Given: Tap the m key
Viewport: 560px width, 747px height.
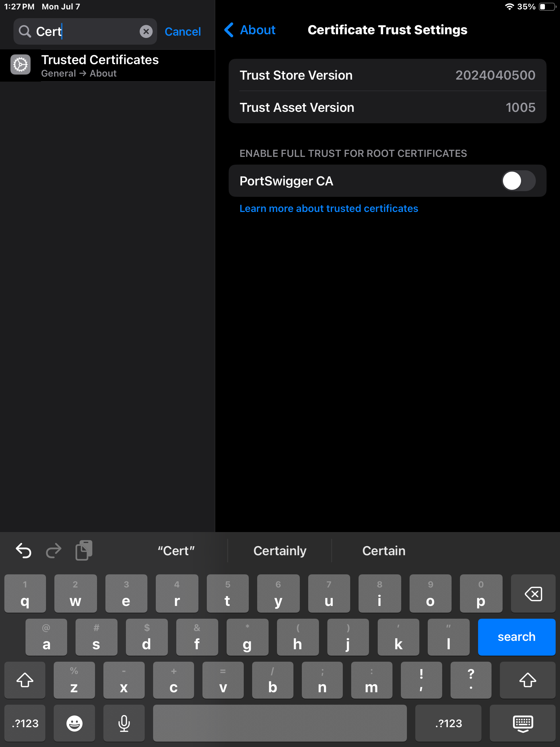Looking at the screenshot, I should pos(372,680).
